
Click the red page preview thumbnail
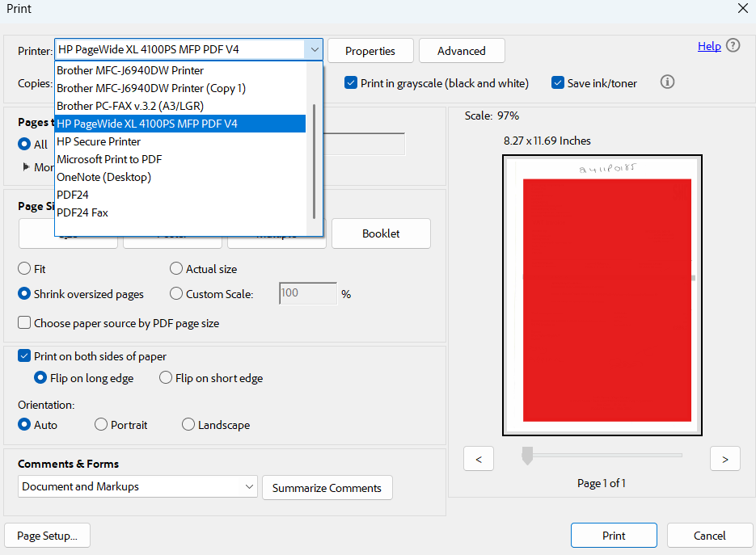point(602,296)
